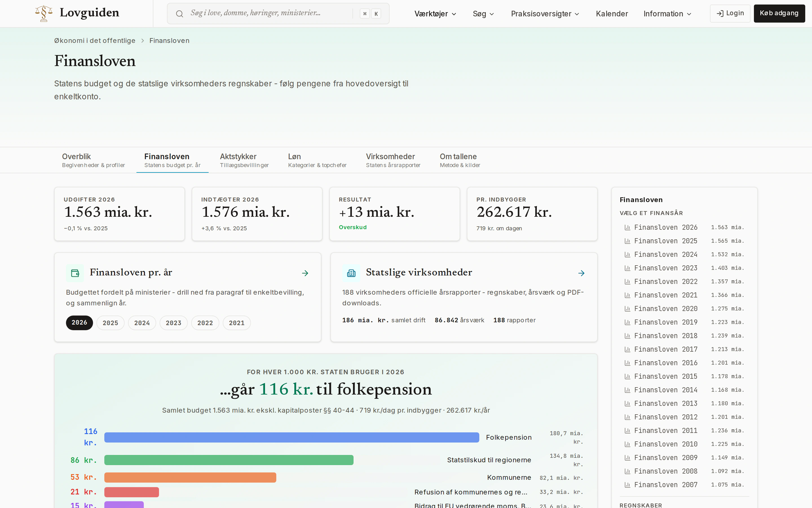Image resolution: width=812 pixels, height=508 pixels.
Task: Click the chart icon next to Finansloven 2008
Action: tap(627, 471)
